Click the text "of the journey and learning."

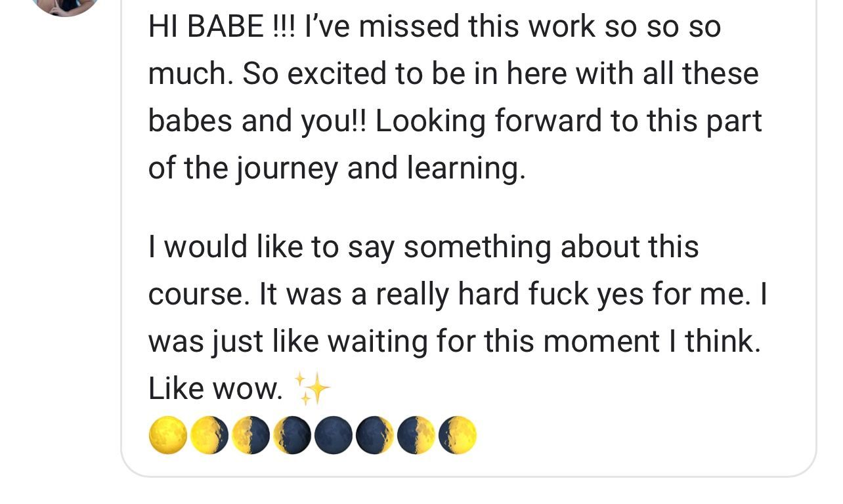337,169
